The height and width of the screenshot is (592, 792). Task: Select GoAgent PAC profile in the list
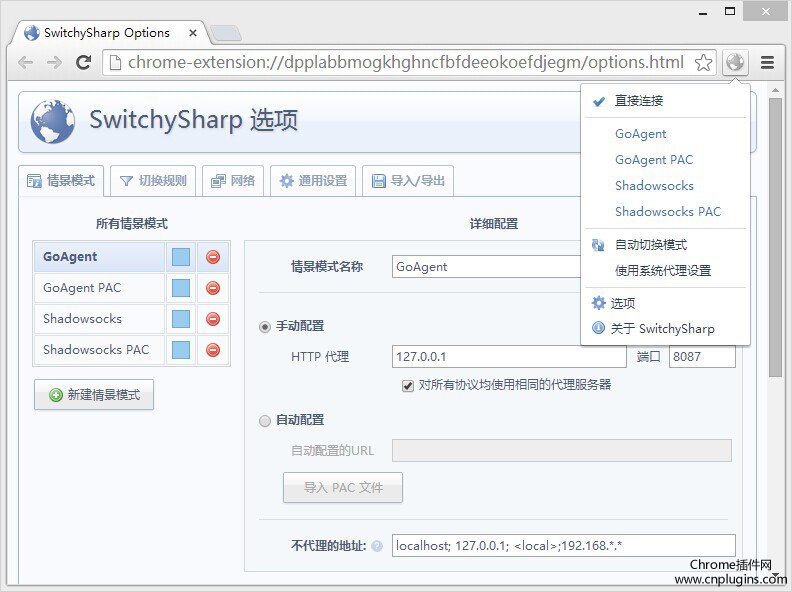tap(100, 288)
